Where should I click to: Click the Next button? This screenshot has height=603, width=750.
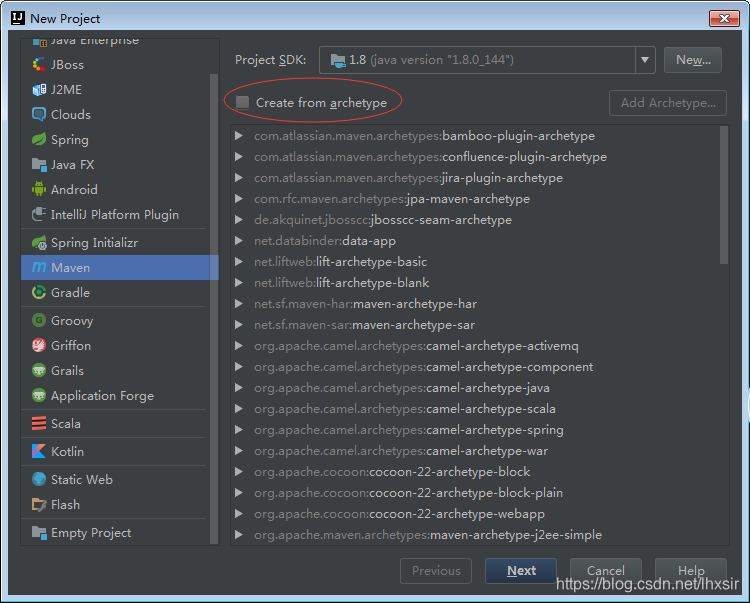(x=521, y=570)
